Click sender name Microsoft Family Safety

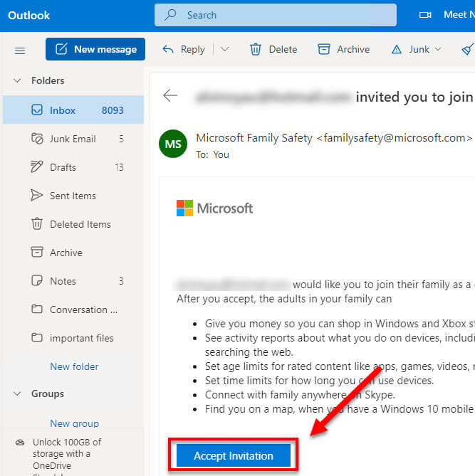coord(254,138)
